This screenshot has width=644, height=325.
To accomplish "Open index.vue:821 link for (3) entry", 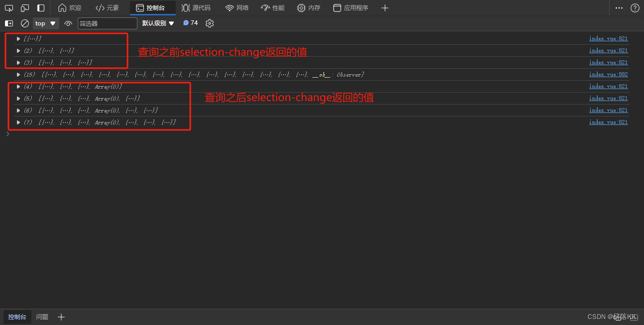I will [x=608, y=62].
